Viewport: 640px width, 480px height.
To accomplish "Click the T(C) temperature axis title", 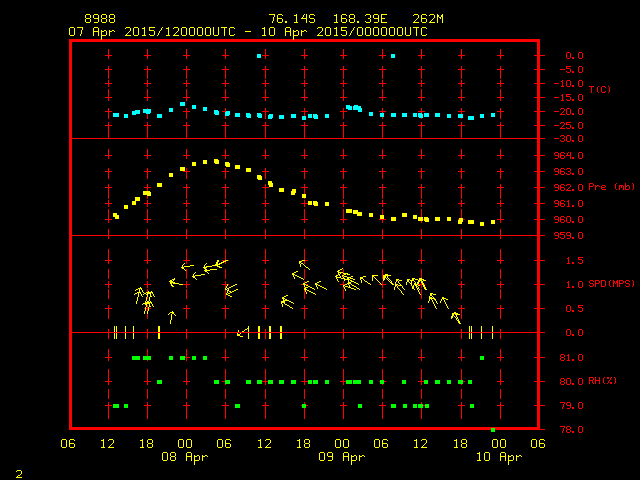I will [x=600, y=89].
